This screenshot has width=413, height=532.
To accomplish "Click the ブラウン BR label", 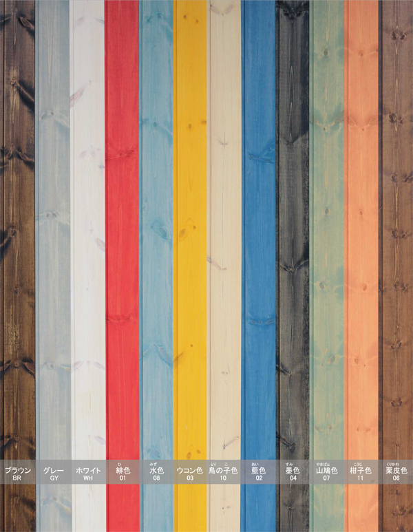I will point(18,473).
